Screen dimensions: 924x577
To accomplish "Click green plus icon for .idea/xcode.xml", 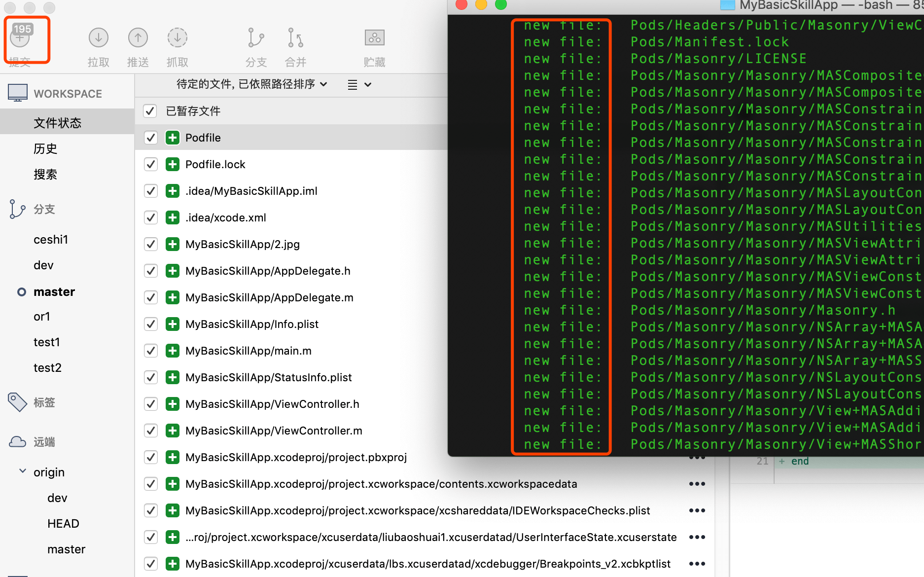I will pos(173,217).
